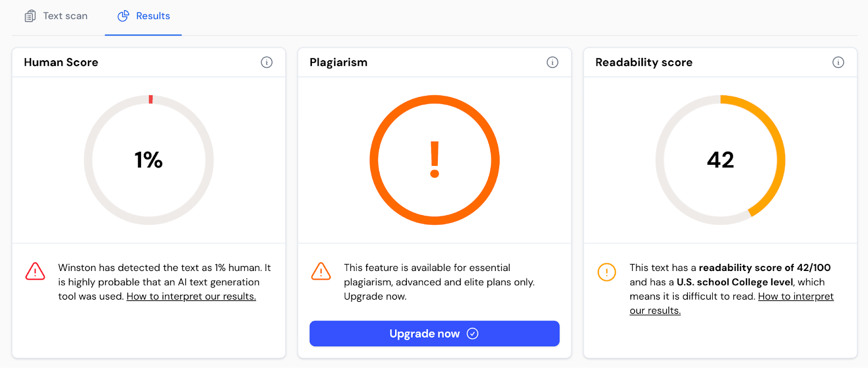Screen dimensions: 868x368
Task: Click the Plagiarism card title
Action: 339,62
